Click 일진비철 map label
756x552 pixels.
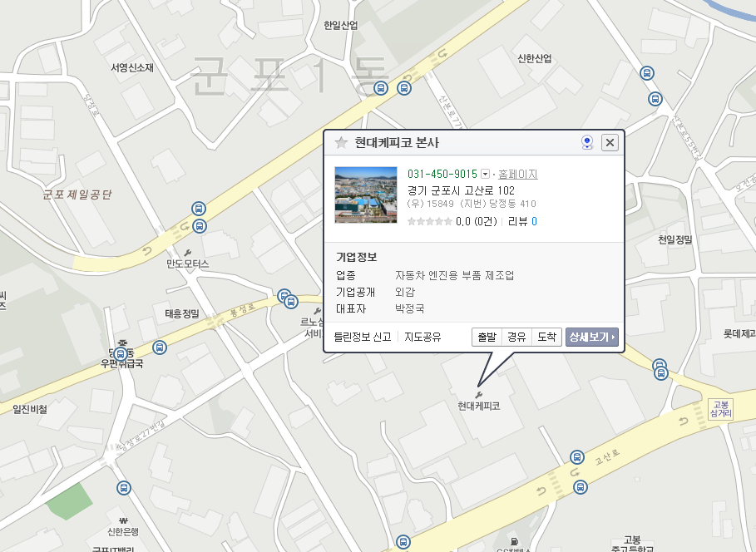(30, 409)
